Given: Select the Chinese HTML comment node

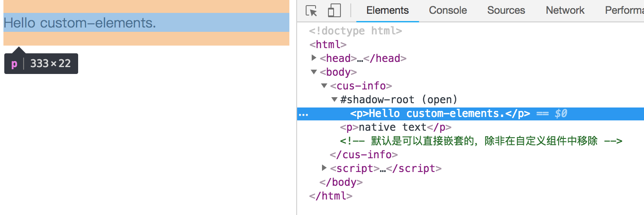Looking at the screenshot, I should click(x=481, y=141).
